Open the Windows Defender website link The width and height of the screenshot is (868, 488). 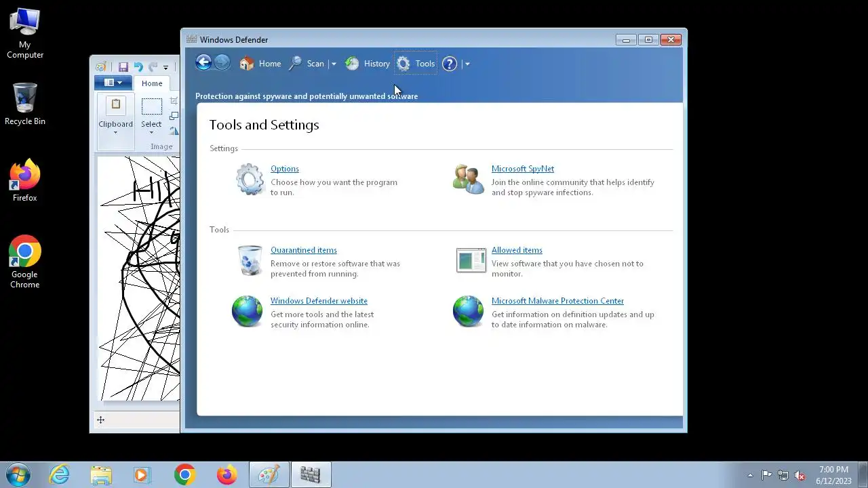point(319,301)
